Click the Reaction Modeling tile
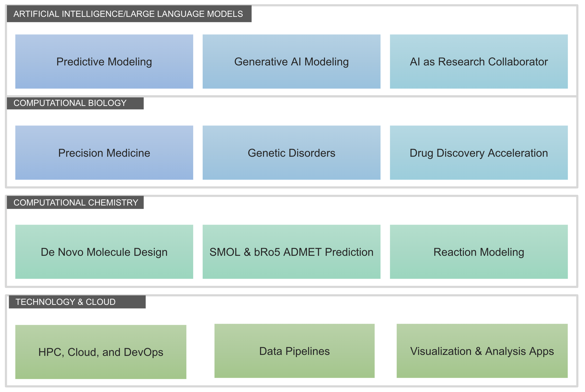The image size is (585, 392). (479, 252)
